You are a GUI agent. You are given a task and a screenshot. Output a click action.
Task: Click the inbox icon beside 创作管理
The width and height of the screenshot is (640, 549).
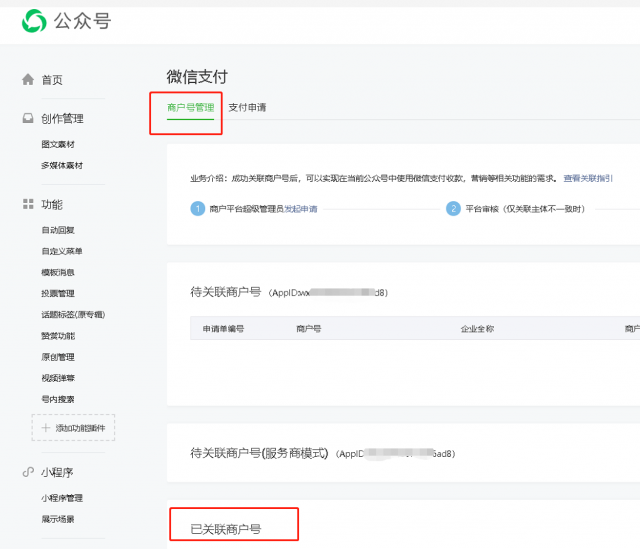28,118
